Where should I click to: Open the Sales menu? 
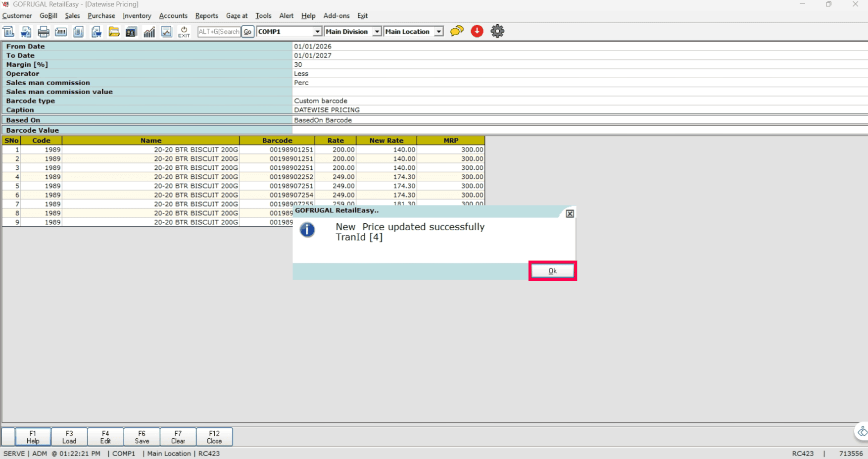[72, 16]
